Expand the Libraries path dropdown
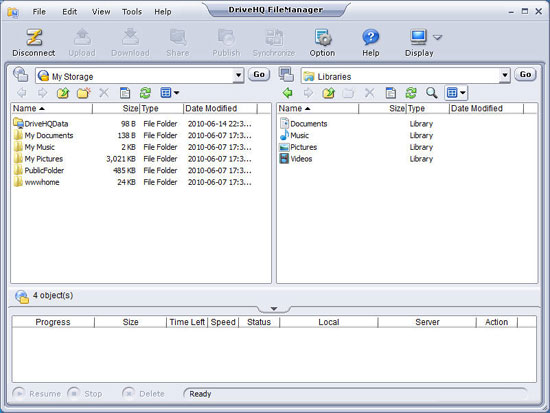Screen dimensions: 550x413 point(504,75)
